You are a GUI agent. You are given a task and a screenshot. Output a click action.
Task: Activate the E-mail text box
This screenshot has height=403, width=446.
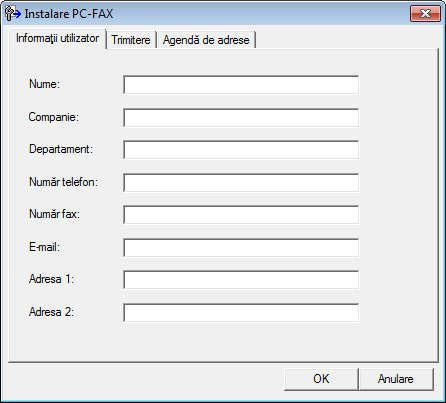pos(241,247)
